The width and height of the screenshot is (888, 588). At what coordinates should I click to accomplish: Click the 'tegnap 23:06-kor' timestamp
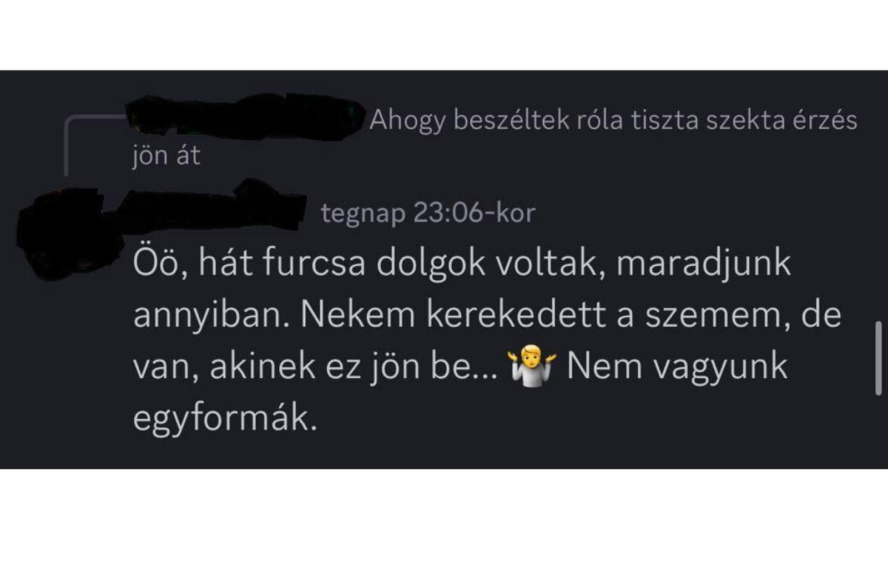coord(428,212)
